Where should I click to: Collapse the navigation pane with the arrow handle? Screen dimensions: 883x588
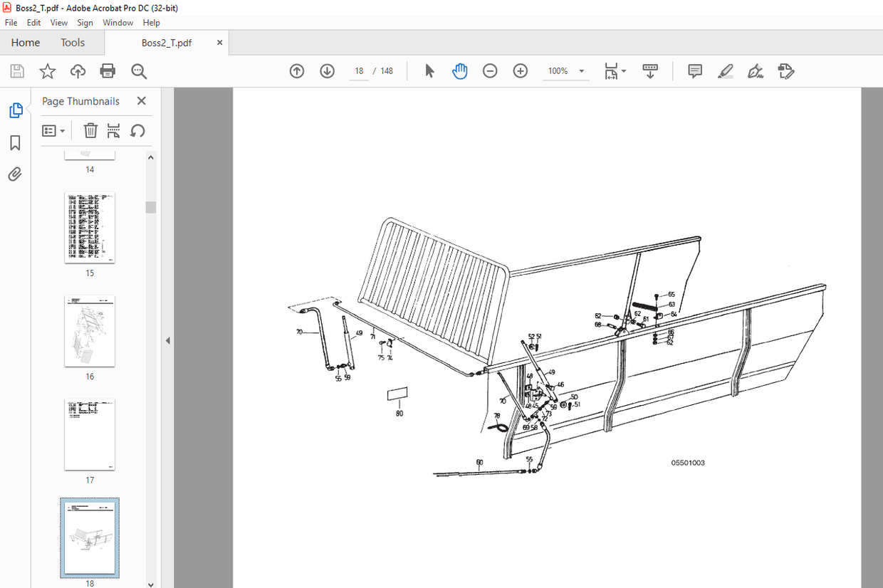click(x=167, y=340)
